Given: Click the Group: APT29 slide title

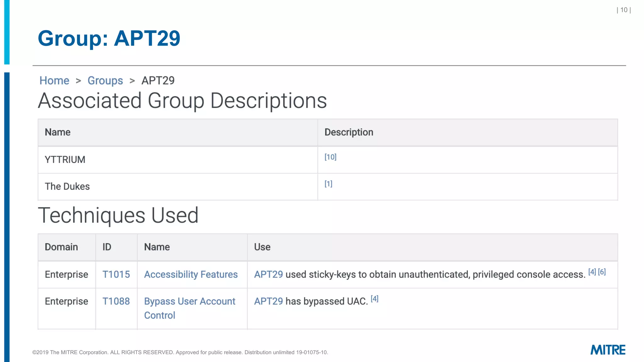Looking at the screenshot, I should click(x=109, y=38).
